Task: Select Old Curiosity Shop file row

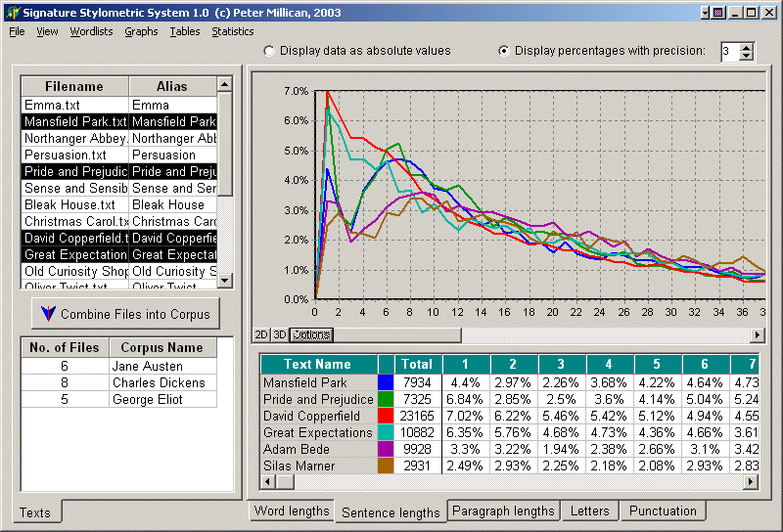Action: pos(119,271)
